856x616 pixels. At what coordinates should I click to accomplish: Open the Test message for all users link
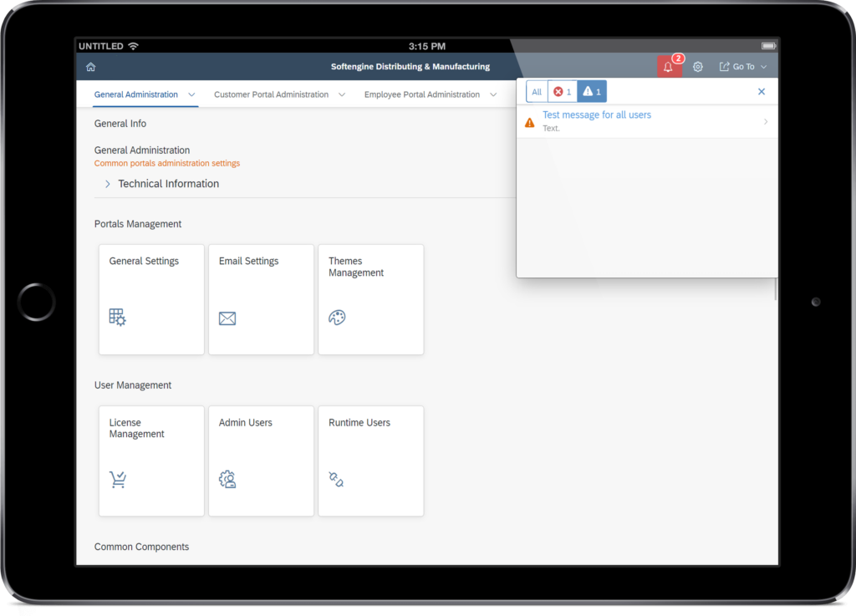pyautogui.click(x=597, y=115)
